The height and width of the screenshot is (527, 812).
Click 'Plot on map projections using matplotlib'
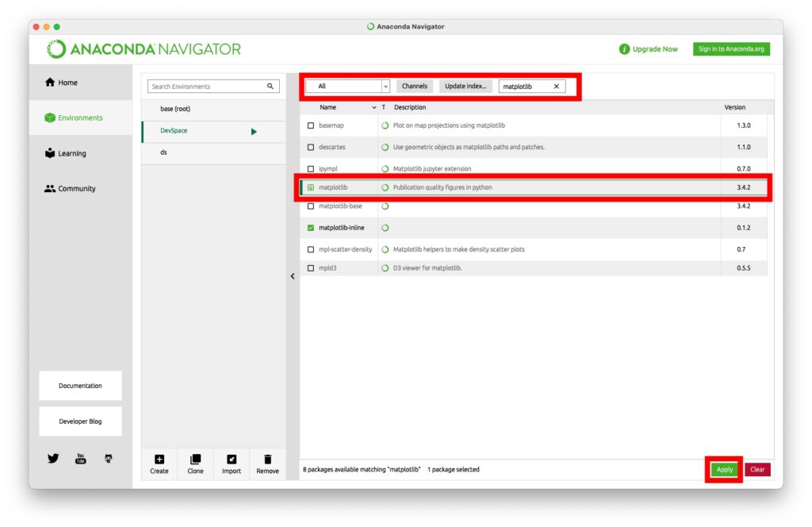(x=449, y=125)
